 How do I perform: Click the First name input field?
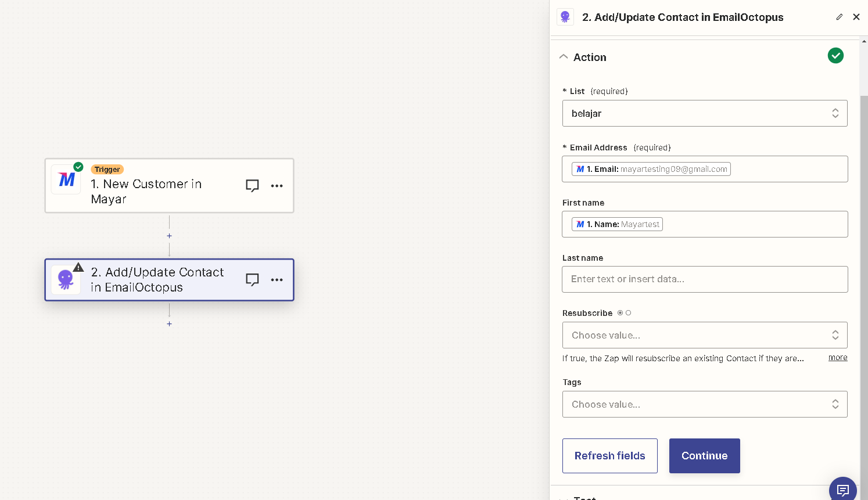pyautogui.click(x=705, y=224)
